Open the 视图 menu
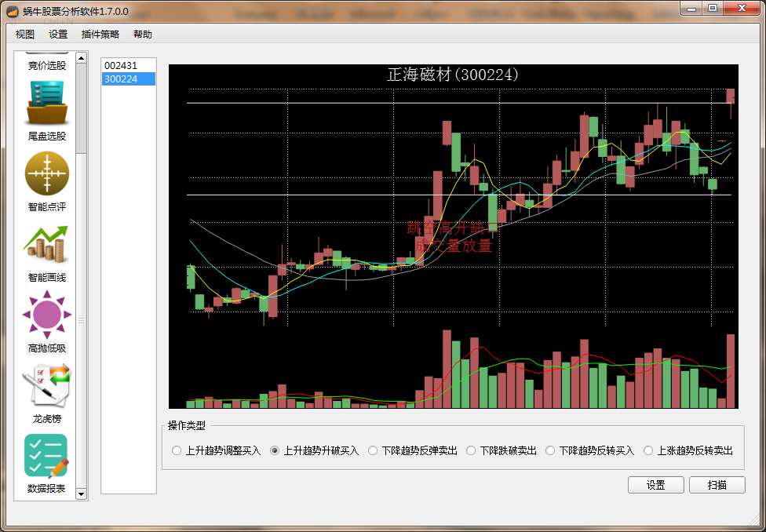The width and height of the screenshot is (766, 532). [25, 35]
